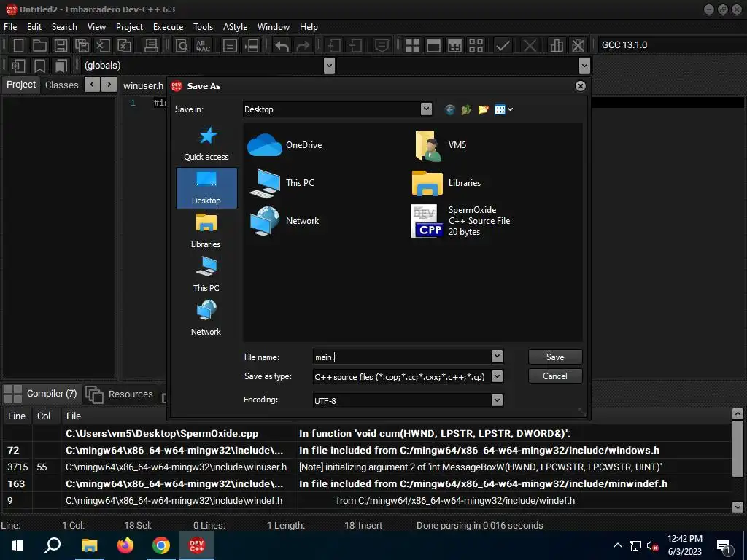Click the Save All toolbar icon

[82, 45]
